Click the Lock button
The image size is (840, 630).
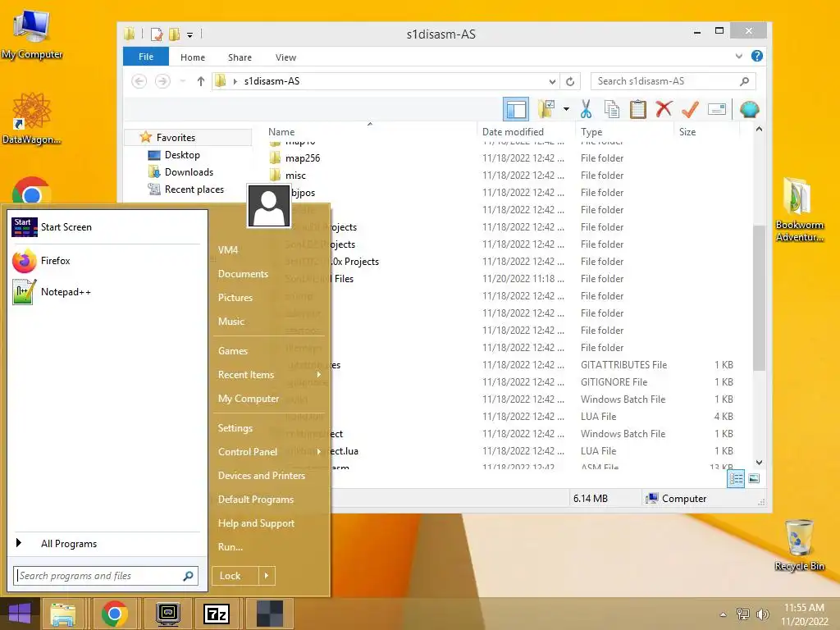click(235, 576)
